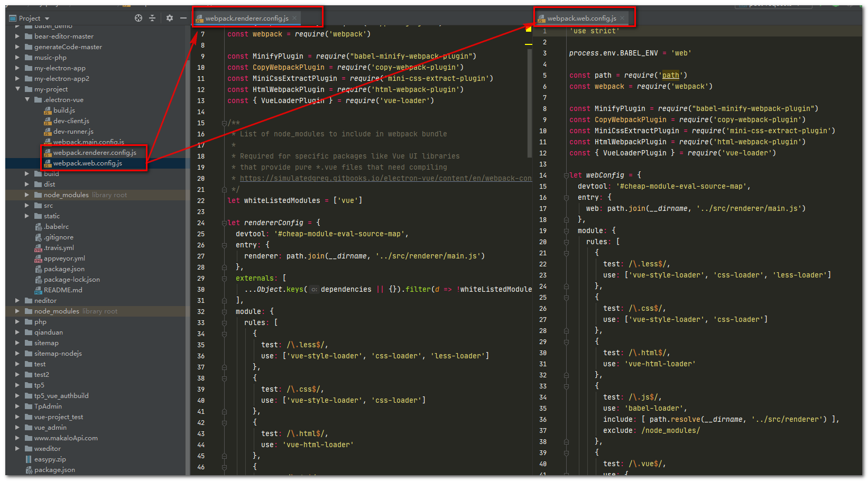Click rendererConfig variable on line 24
This screenshot has height=481, width=868.
(274, 223)
